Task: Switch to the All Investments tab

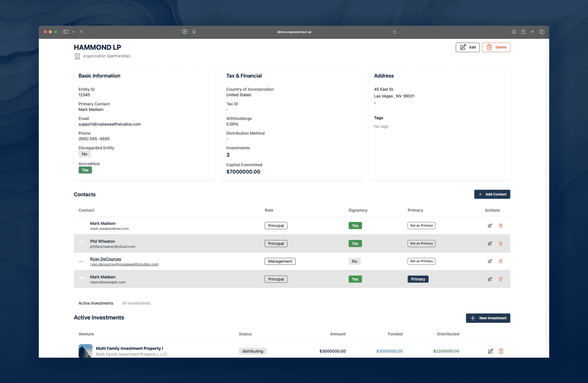Action: 136,303
